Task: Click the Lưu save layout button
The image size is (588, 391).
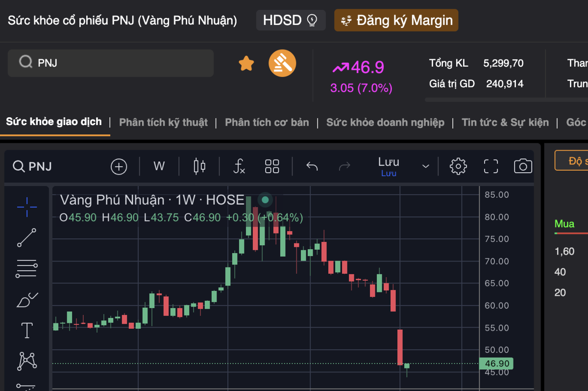Action: pyautogui.click(x=389, y=166)
